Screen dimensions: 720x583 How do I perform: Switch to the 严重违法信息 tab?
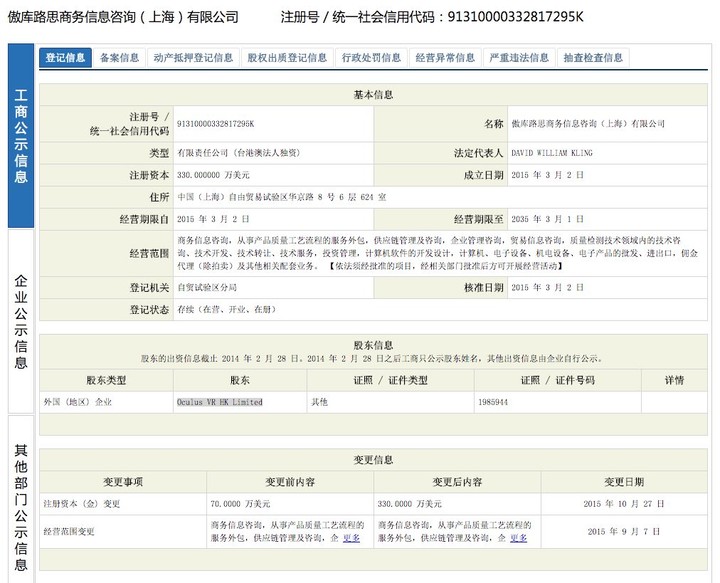pyautogui.click(x=519, y=58)
